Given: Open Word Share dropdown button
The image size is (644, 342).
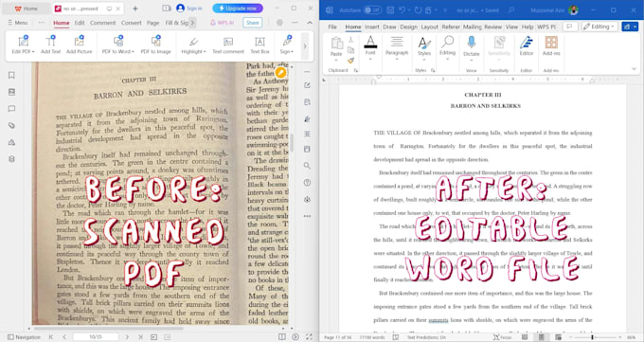Looking at the screenshot, I should pos(630,27).
